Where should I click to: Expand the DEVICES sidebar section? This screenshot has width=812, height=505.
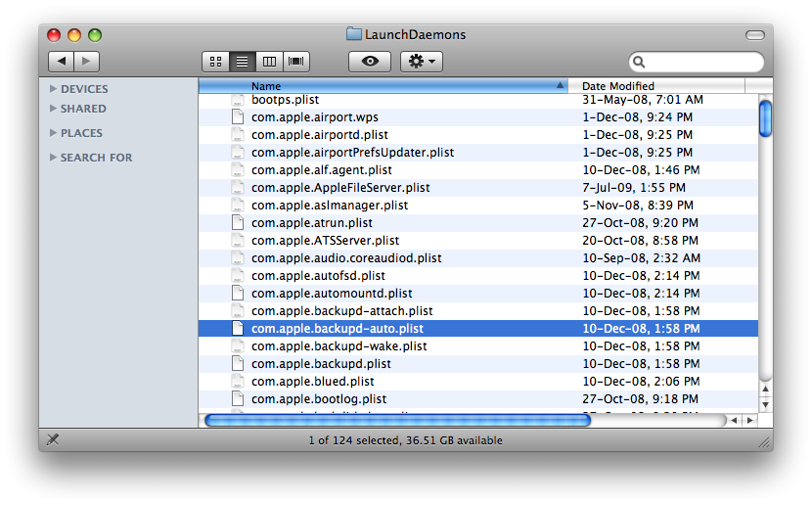tap(53, 88)
